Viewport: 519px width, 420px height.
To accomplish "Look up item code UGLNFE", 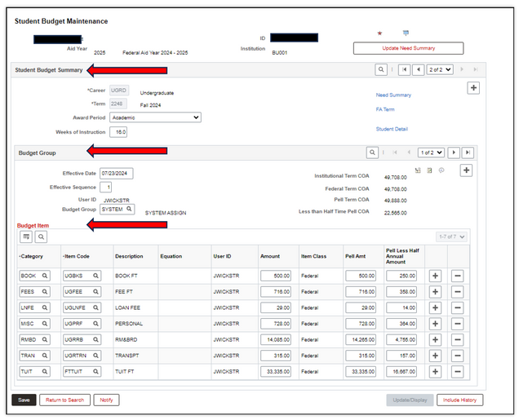I will [x=95, y=307].
